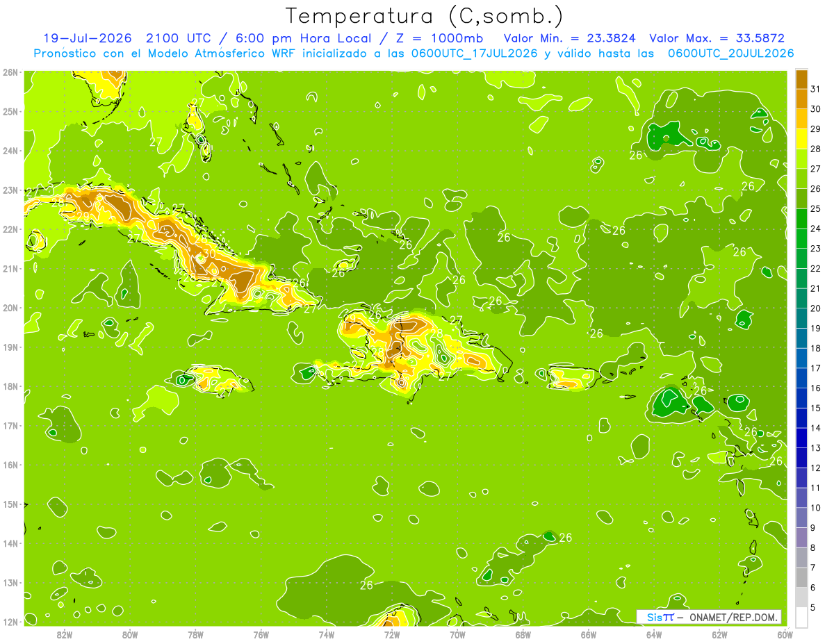Click 'Valor Min. = 23.3824' text

pos(570,38)
